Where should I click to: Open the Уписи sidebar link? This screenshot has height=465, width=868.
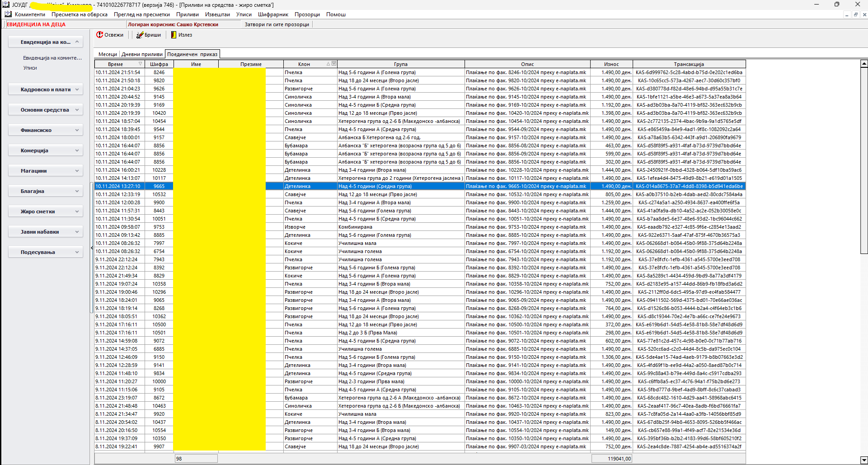click(30, 68)
